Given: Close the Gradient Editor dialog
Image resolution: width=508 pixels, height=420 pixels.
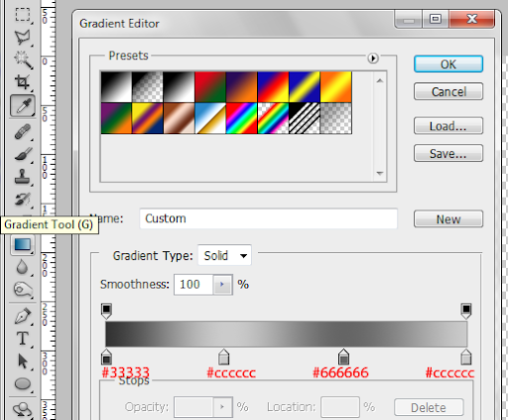Looking at the screenshot, I should 471,19.
